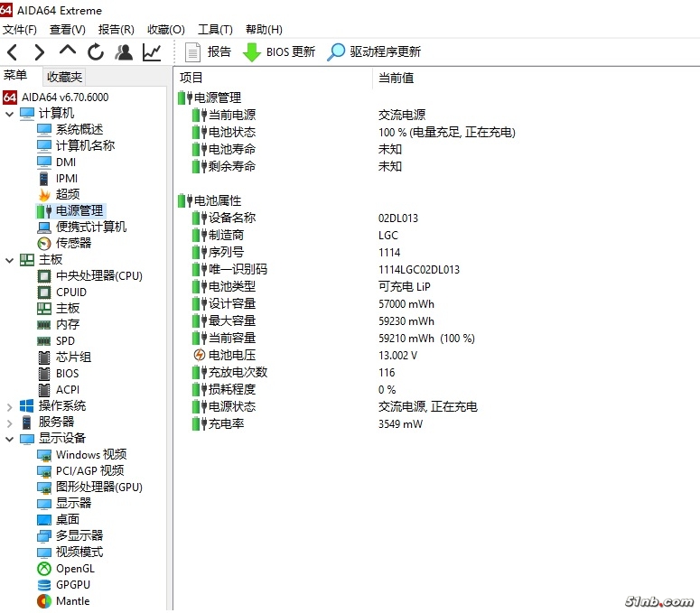Collapse the 计算机 tree node
700x613 pixels.
click(10, 114)
